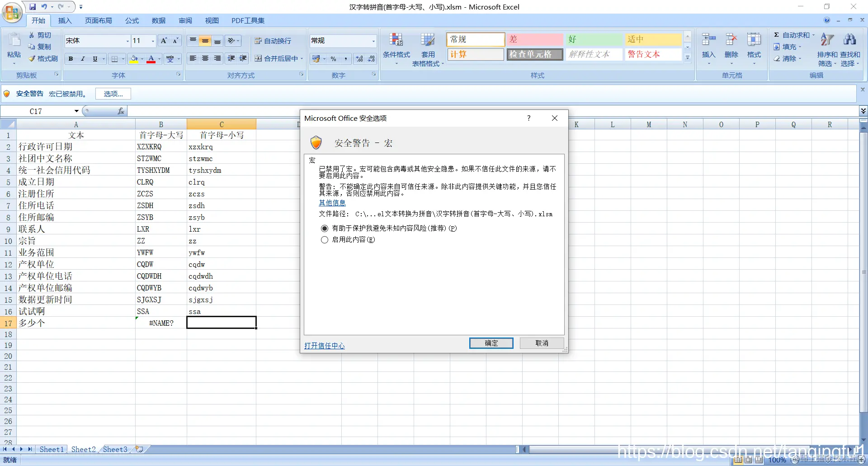Select the cell containing 'tyshxydm'

point(221,170)
